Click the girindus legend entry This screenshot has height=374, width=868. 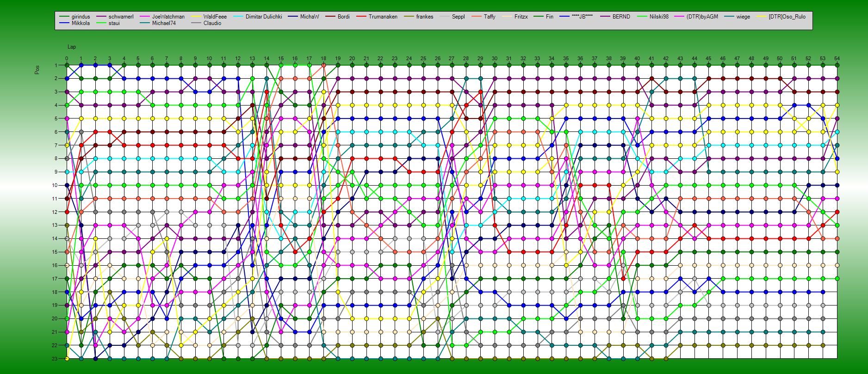(81, 17)
